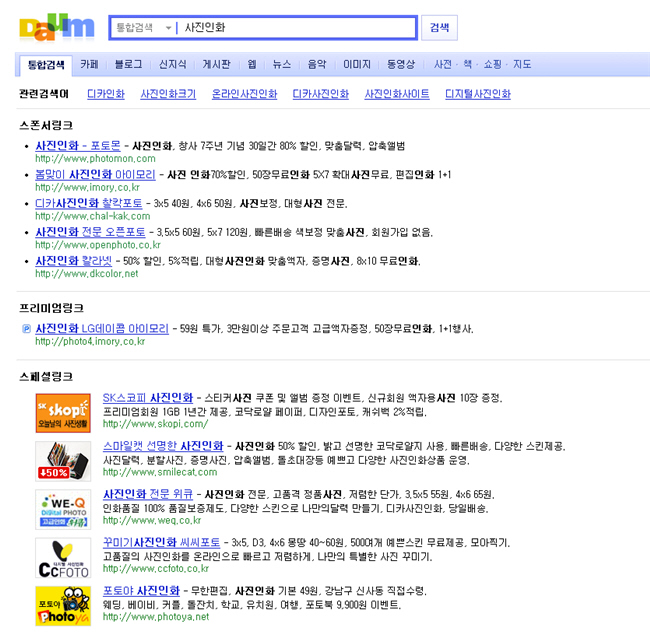Image resolution: width=650 pixels, height=634 pixels.
Task: Click the CCFOTO logo thumbnail
Action: pos(63,558)
